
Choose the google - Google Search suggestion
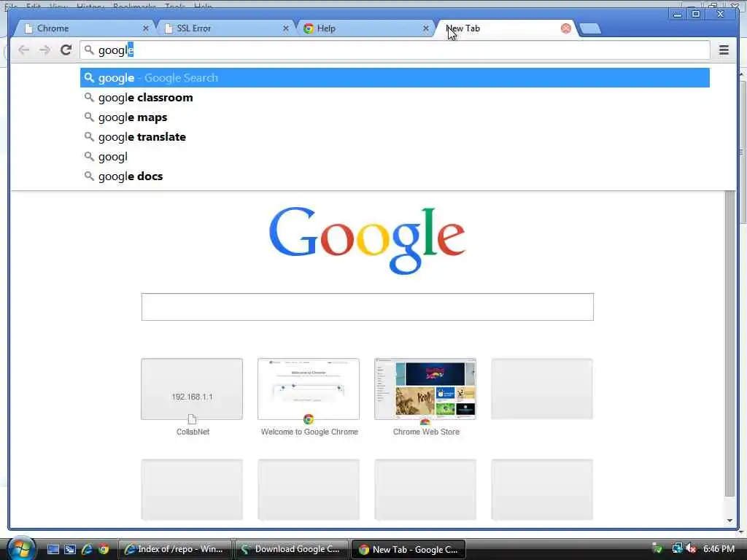pyautogui.click(x=395, y=77)
